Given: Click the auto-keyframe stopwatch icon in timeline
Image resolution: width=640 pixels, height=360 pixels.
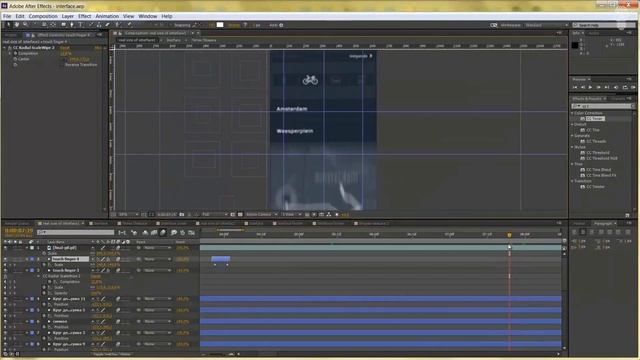Looking at the screenshot, I should click(182, 233).
